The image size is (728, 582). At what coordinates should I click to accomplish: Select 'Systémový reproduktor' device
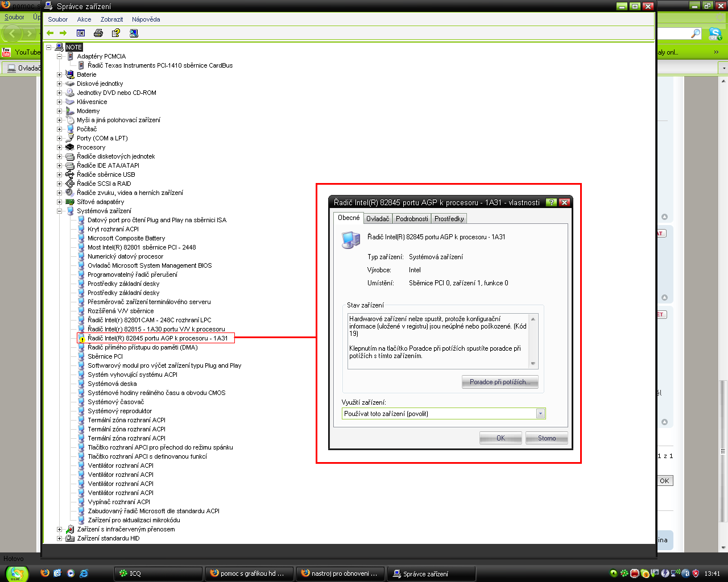coord(120,411)
